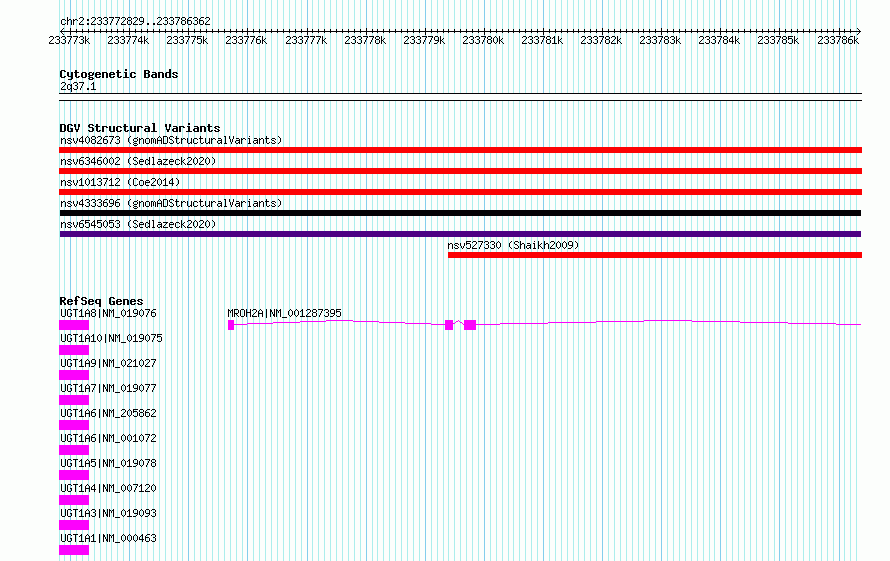Open the MROH2A|NM_001287395 gene label
This screenshot has width=890, height=561.
pyautogui.click(x=284, y=313)
